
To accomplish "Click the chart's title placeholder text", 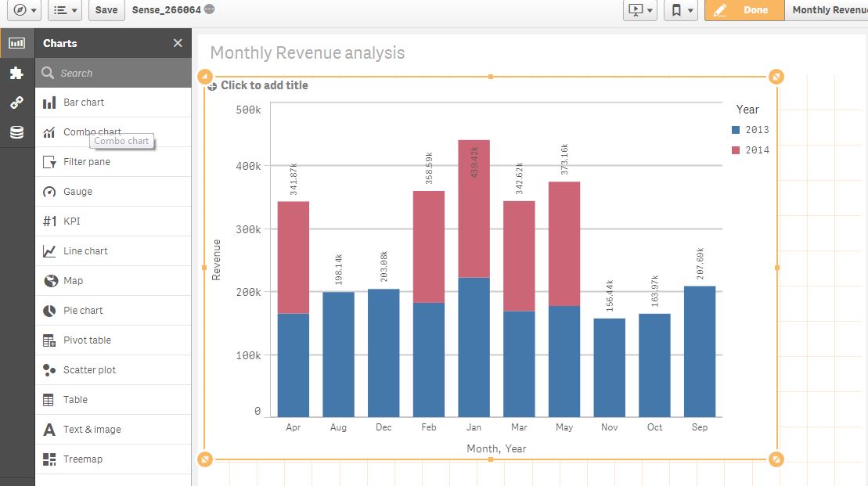I will (x=265, y=85).
